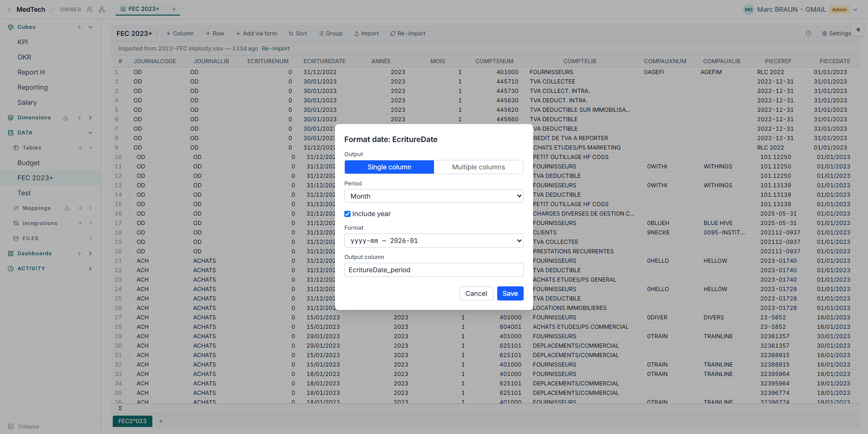The image size is (868, 434).
Task: Open the hierarchy icon in top bar
Action: point(102,9)
